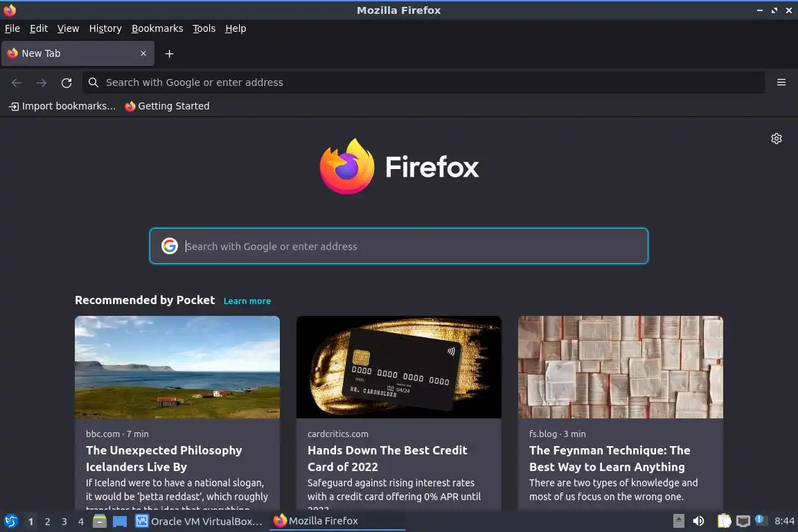Open the file manager taskbar icon

(x=100, y=522)
